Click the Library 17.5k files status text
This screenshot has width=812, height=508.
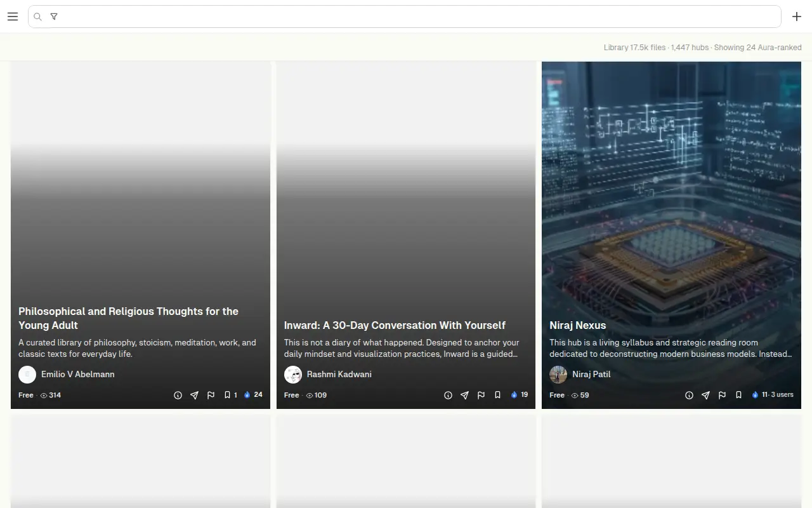click(x=635, y=48)
